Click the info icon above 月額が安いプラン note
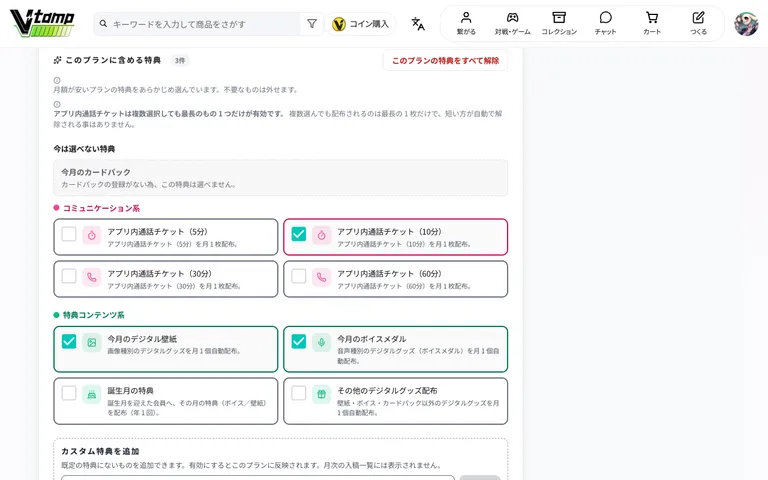The width and height of the screenshot is (768, 480). [57, 80]
